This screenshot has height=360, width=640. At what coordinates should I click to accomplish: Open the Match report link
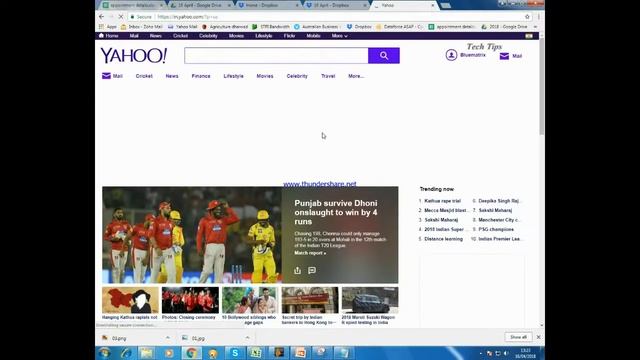310,253
